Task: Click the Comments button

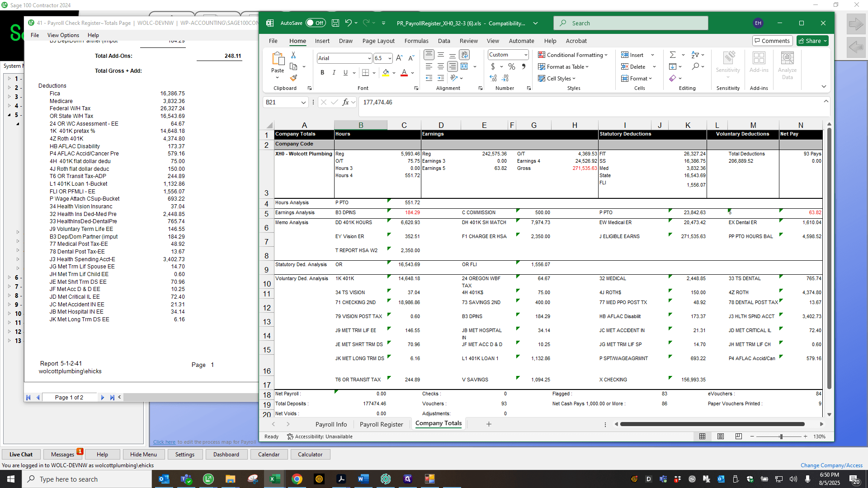Action: click(772, 41)
